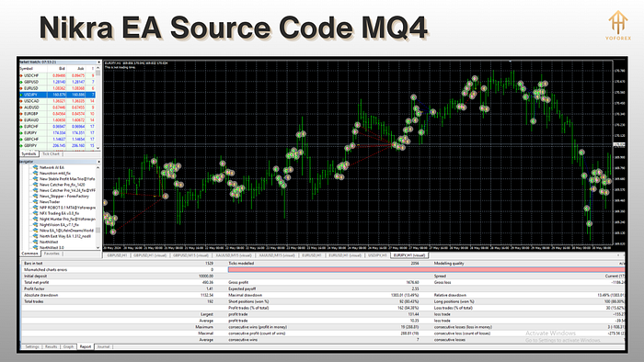Click the Night Hunter Pro EA icon
The image size is (644, 362).
[x=36, y=219]
